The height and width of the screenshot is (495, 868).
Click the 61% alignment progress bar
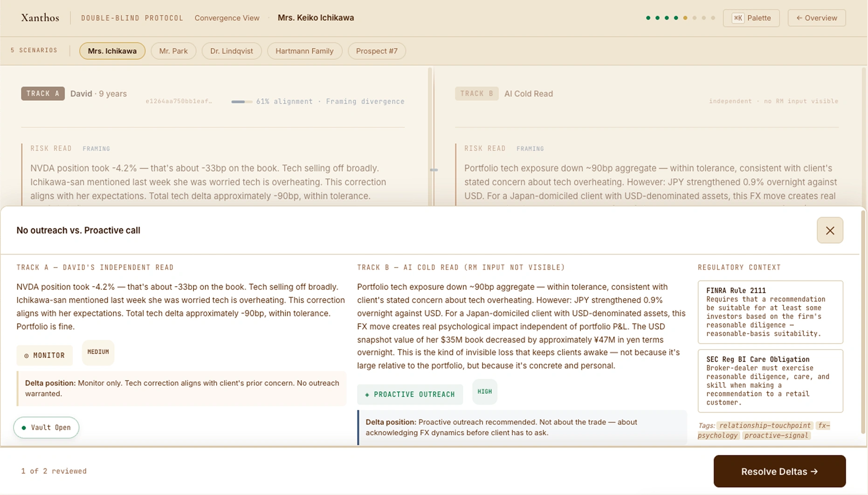click(x=243, y=101)
